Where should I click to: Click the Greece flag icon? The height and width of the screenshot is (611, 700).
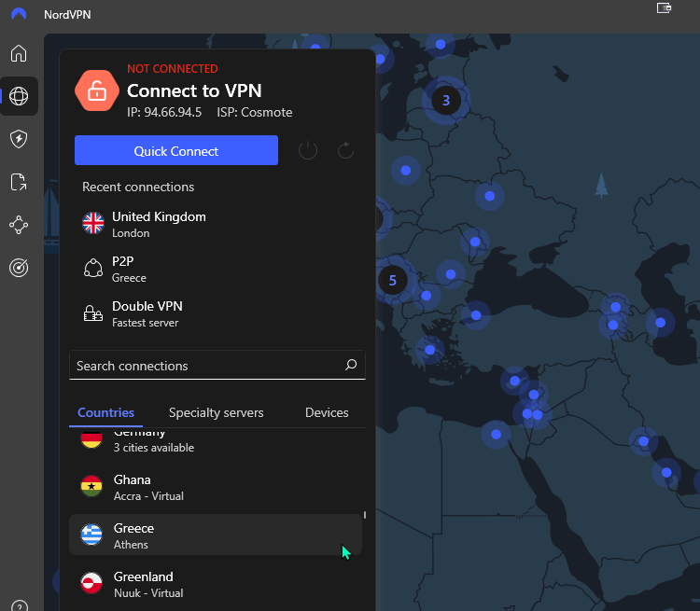[x=91, y=535]
